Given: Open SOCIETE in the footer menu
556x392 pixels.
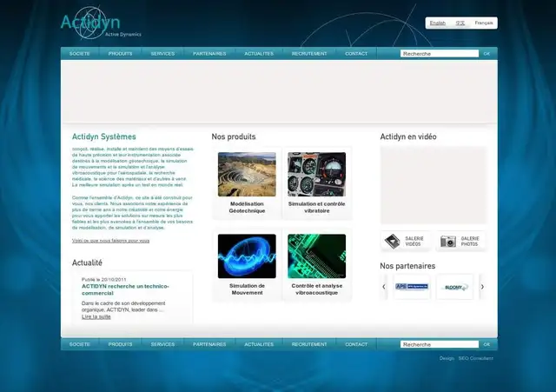Looking at the screenshot, I should click(80, 344).
